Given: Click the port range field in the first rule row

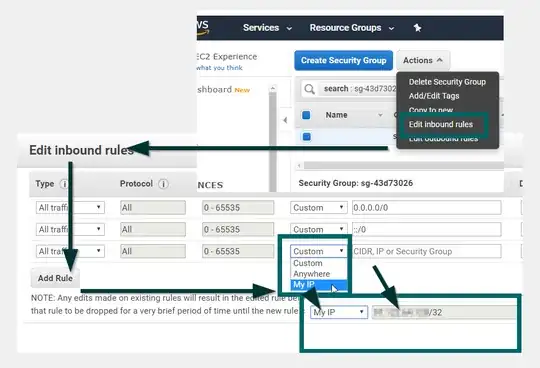Looking at the screenshot, I should pyautogui.click(x=238, y=208).
